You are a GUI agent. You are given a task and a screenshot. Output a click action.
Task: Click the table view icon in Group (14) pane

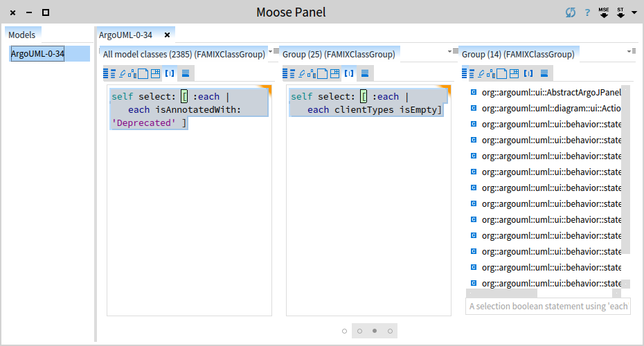(x=515, y=73)
